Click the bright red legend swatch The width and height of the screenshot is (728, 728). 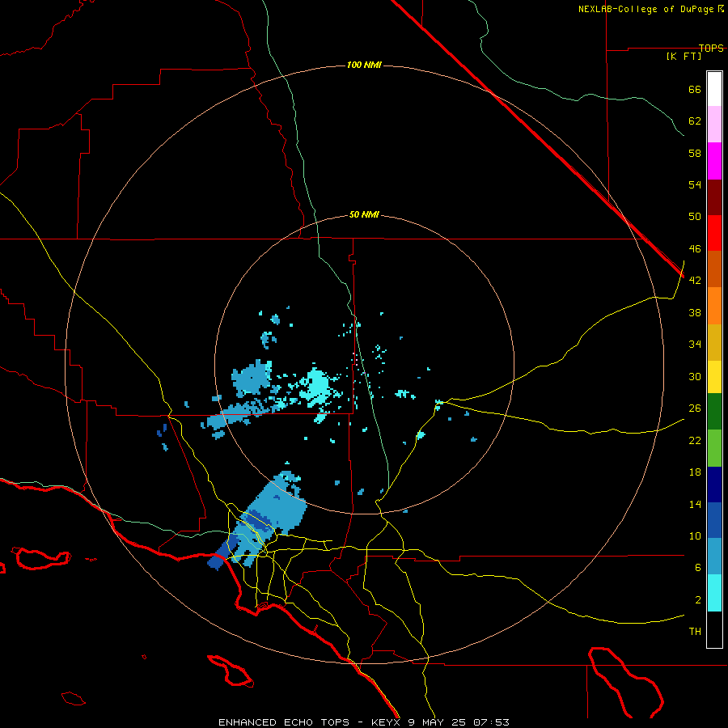point(714,233)
